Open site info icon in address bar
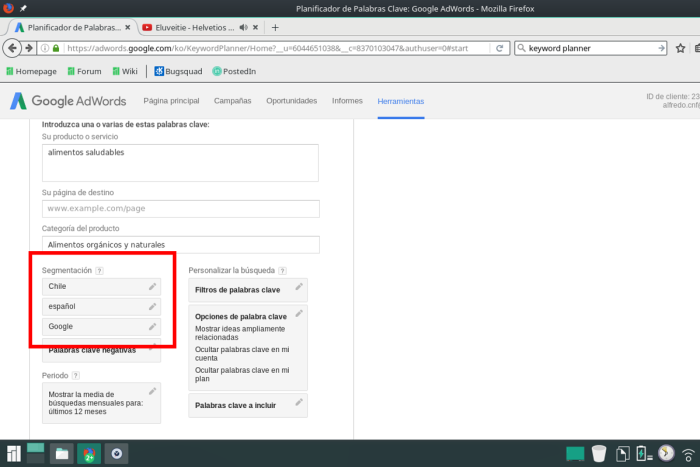This screenshot has width=700, height=467. point(45,48)
